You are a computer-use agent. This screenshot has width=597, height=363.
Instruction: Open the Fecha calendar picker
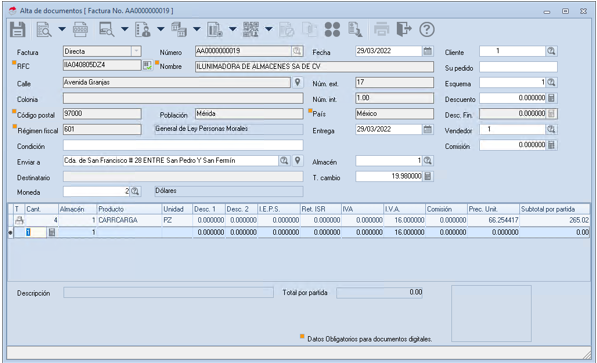428,51
